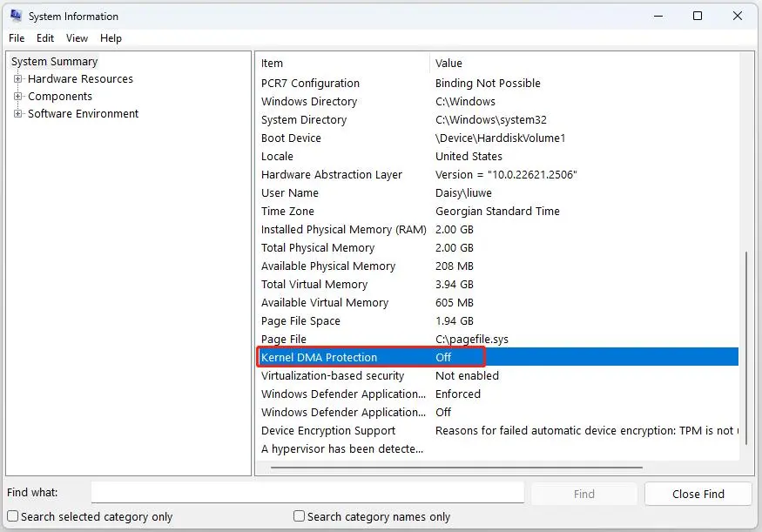Enable Search selected category only checkbox
This screenshot has height=532, width=762.
point(13,516)
